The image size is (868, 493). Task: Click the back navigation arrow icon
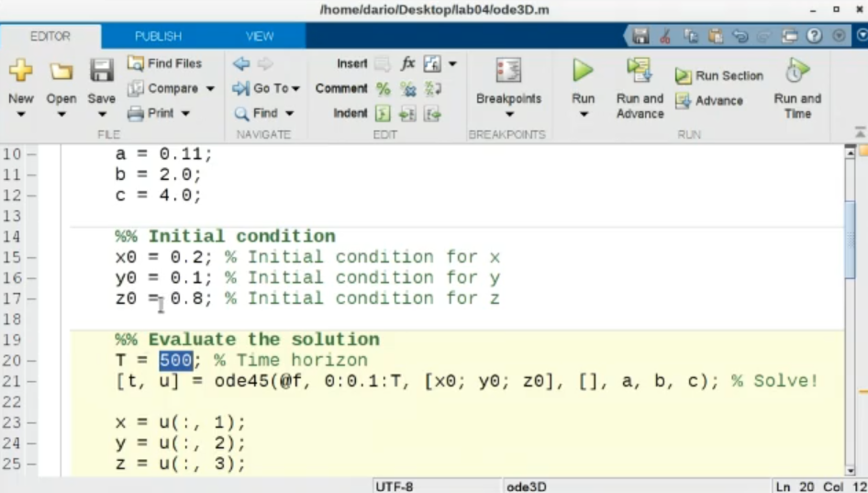[x=241, y=64]
